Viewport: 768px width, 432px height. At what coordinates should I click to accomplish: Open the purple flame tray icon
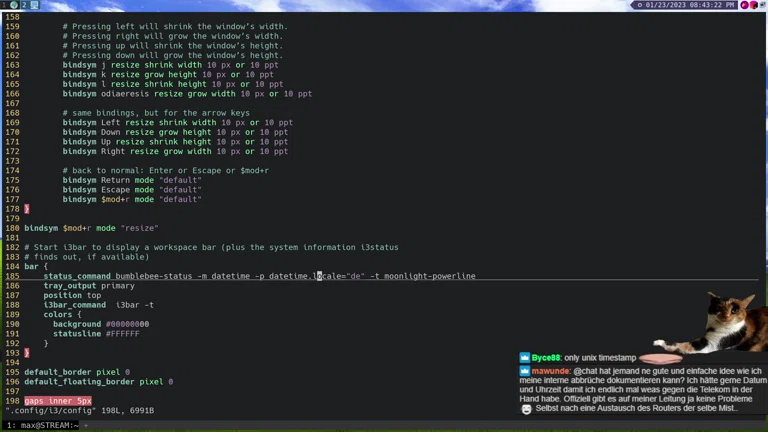744,5
